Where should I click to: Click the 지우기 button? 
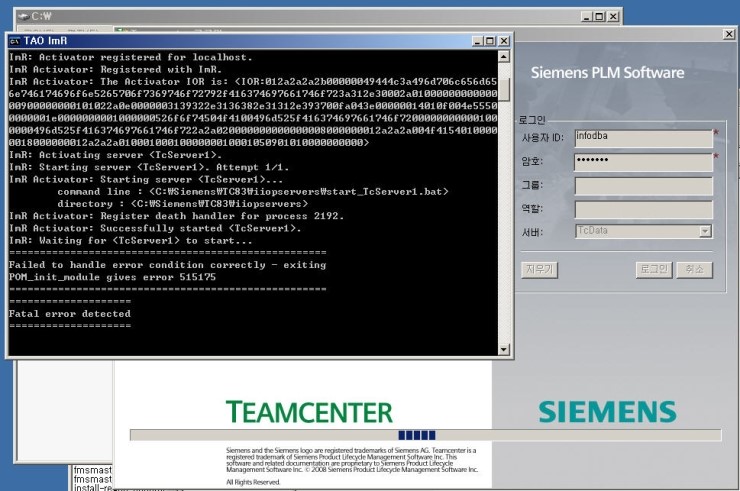tap(539, 270)
